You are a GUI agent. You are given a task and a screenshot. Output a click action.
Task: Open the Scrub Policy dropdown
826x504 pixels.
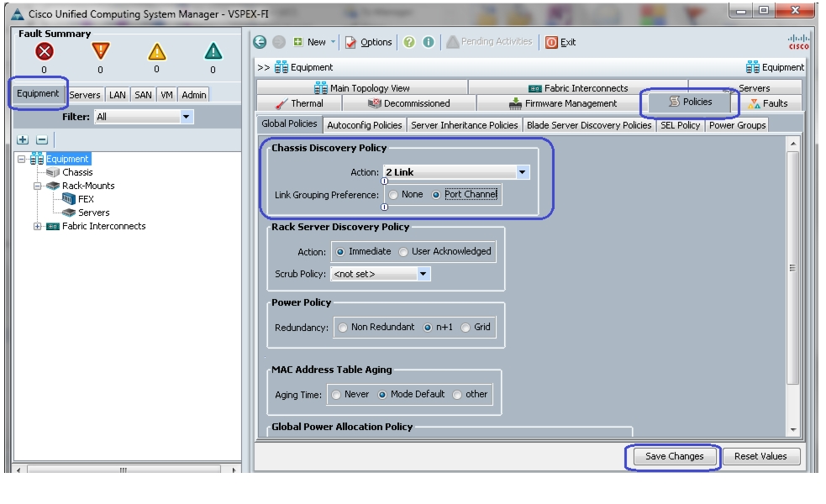pos(423,274)
